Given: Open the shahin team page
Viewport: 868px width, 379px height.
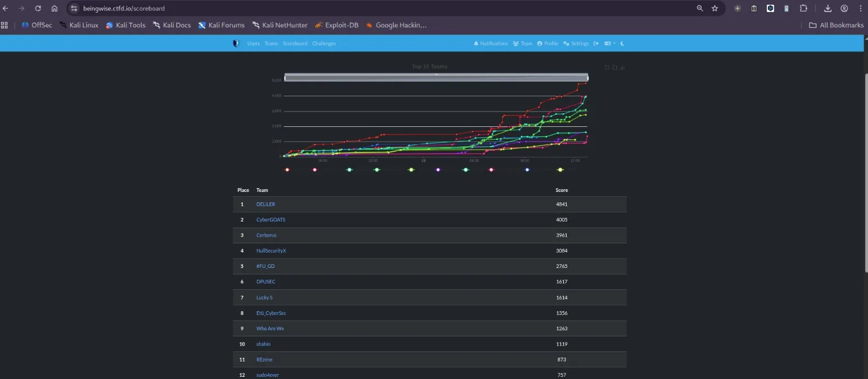Looking at the screenshot, I should [263, 344].
